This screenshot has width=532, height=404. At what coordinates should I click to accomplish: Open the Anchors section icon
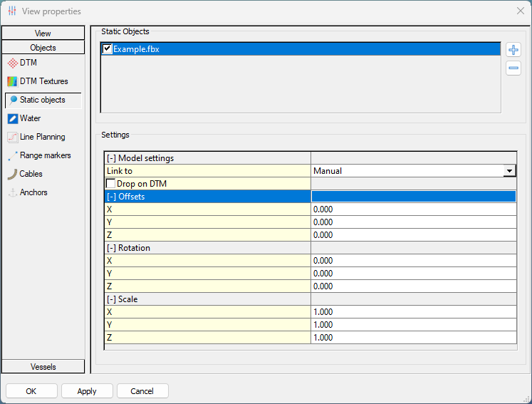pos(12,192)
